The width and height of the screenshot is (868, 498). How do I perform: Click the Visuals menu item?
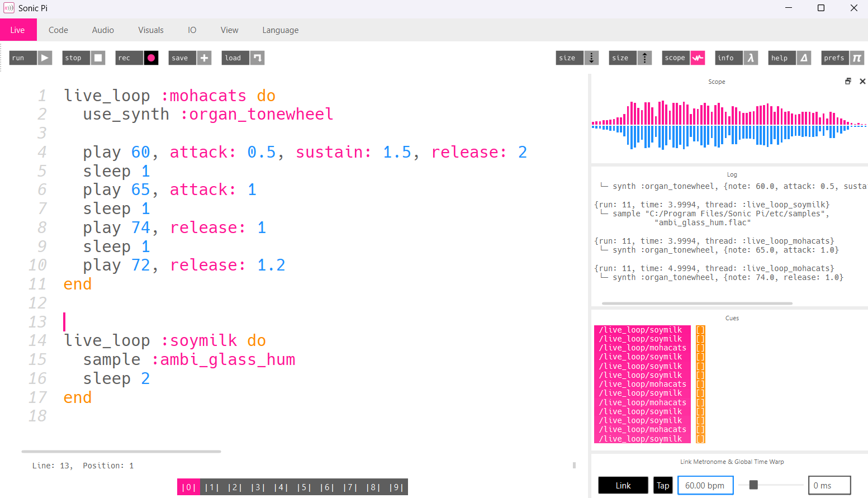click(150, 30)
